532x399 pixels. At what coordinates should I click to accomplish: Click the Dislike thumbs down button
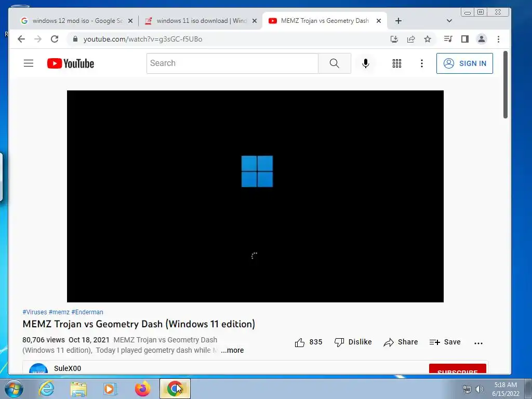point(353,342)
